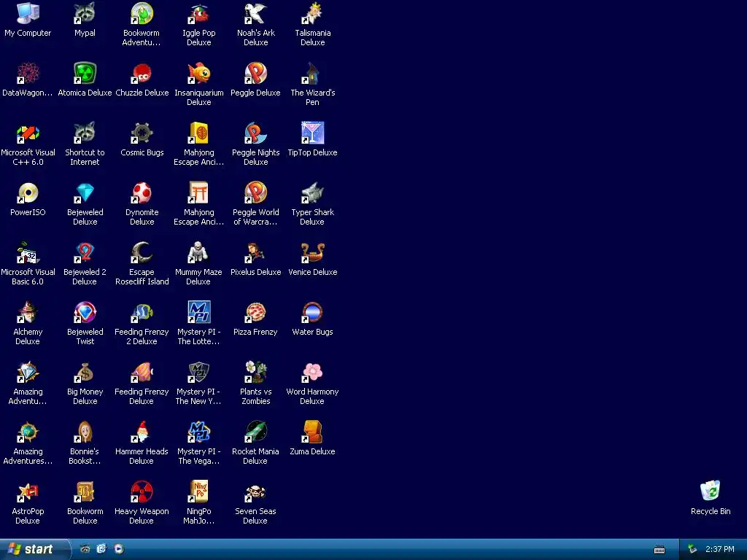Click the Feeding Frenzy 2 Deluxe icon
The image size is (747, 560).
(x=142, y=312)
